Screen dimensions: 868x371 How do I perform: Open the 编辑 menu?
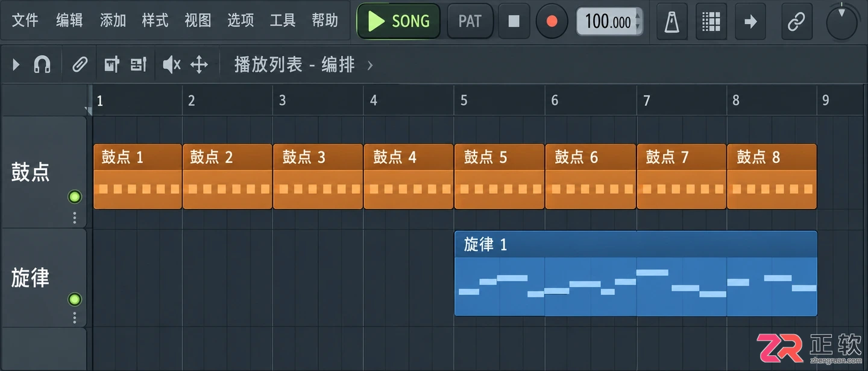(x=69, y=21)
